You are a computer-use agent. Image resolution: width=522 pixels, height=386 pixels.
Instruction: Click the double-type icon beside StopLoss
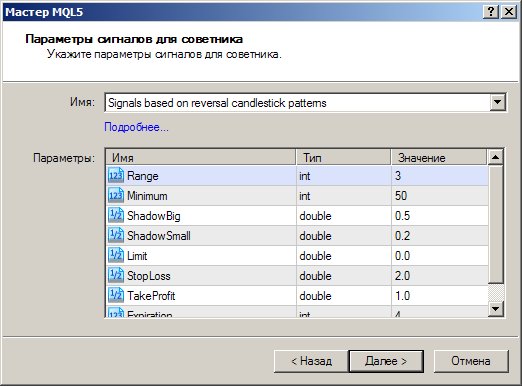tap(116, 276)
